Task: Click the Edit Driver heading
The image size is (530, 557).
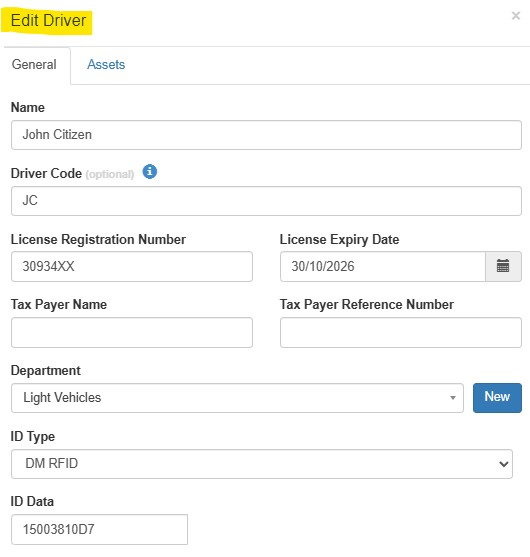Action: pos(48,20)
